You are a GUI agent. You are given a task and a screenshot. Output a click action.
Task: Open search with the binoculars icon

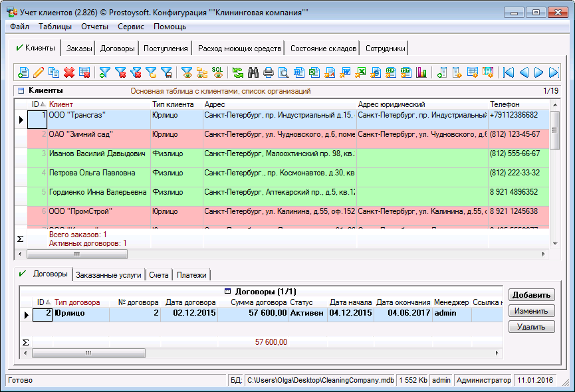point(253,72)
